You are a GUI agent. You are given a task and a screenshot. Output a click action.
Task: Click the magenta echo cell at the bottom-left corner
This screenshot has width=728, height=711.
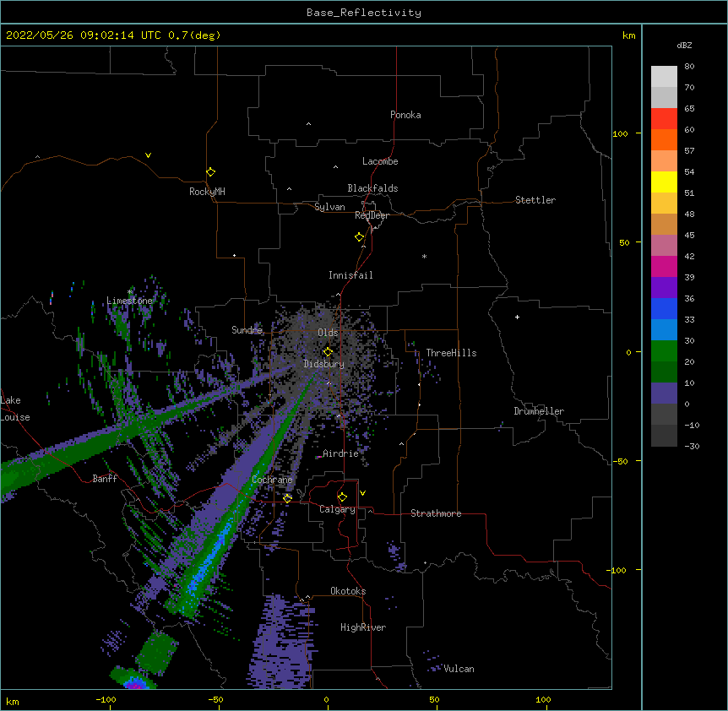pos(136,684)
